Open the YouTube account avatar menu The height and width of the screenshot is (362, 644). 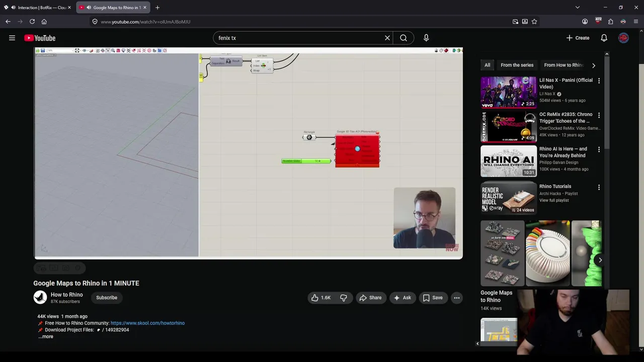[623, 38]
